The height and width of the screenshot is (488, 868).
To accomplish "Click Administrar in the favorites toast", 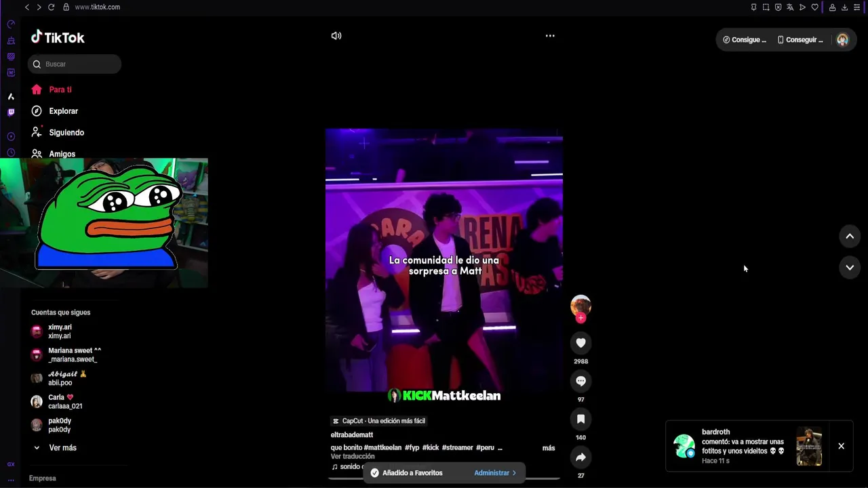I will (x=495, y=473).
